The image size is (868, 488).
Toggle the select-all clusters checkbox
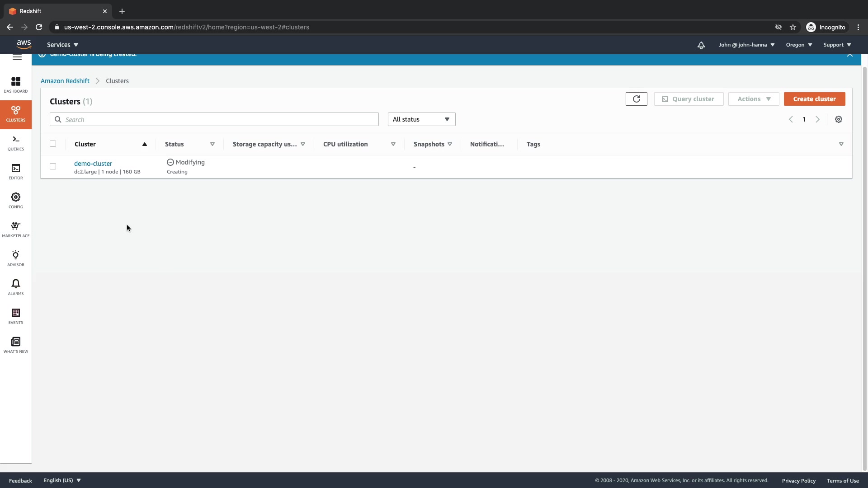point(53,144)
